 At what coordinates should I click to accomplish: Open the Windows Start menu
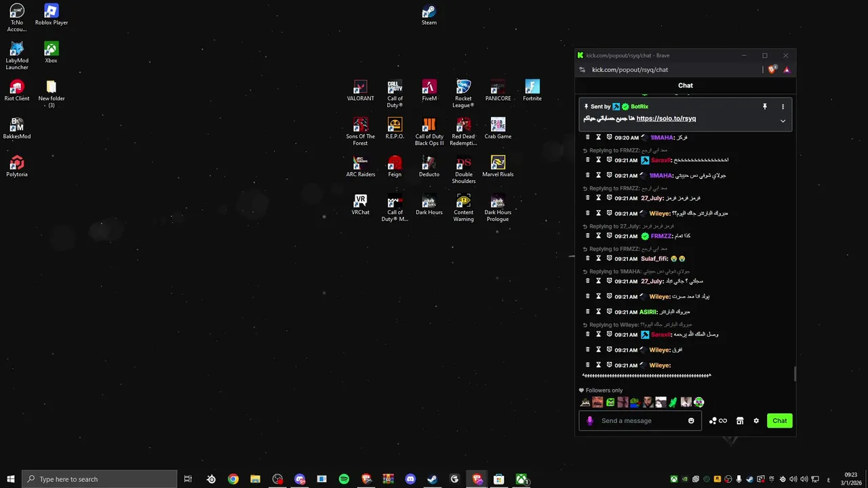pos(10,479)
